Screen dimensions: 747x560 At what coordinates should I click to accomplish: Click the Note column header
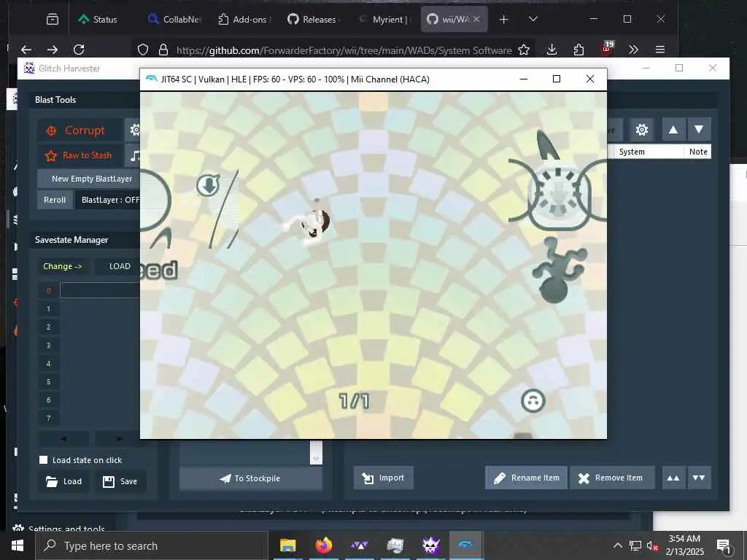pyautogui.click(x=697, y=152)
